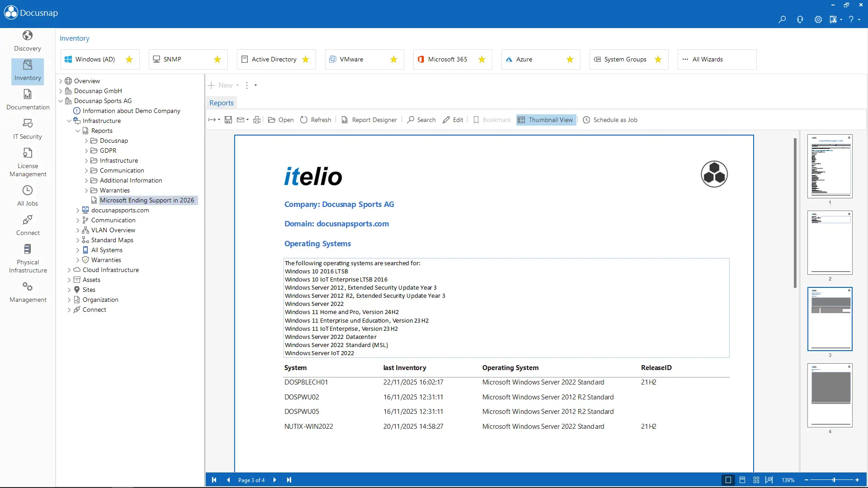Collapse the Docusnap Sports AG node

click(61, 101)
